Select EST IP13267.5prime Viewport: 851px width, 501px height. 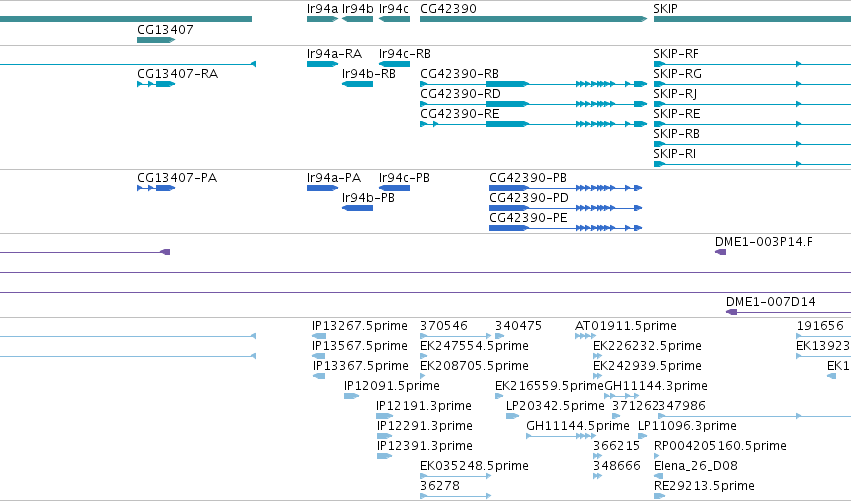(360, 326)
